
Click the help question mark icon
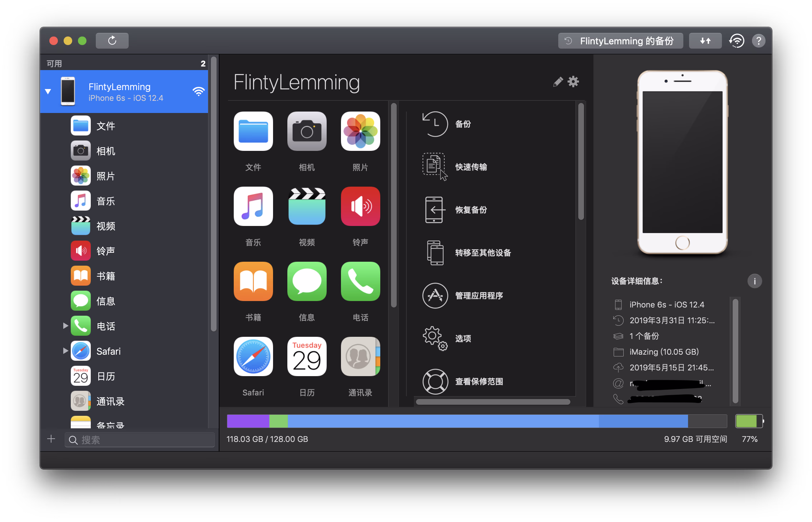[x=758, y=41]
